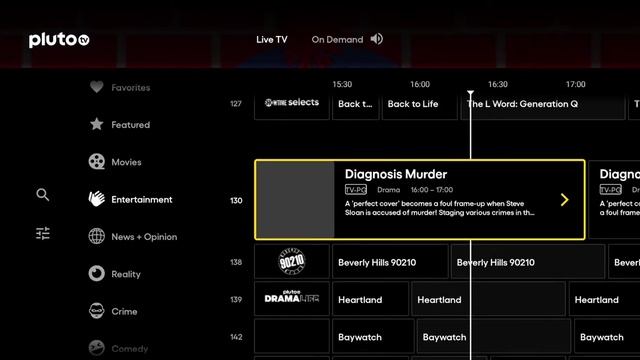Select the middle Heartland program
Image resolution: width=640 pixels, height=360 pixels.
point(488,298)
